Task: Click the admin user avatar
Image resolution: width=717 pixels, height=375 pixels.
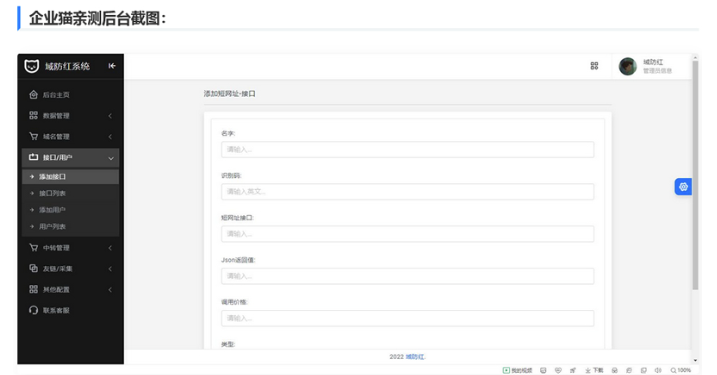Action: coord(627,66)
